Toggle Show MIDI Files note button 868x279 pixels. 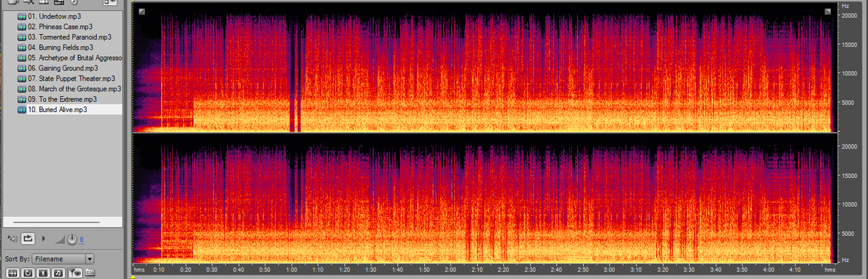click(59, 273)
